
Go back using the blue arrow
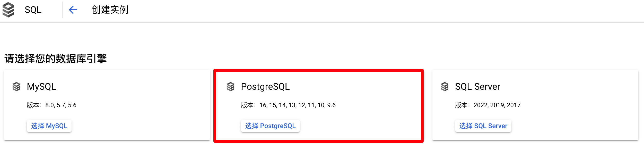point(73,10)
